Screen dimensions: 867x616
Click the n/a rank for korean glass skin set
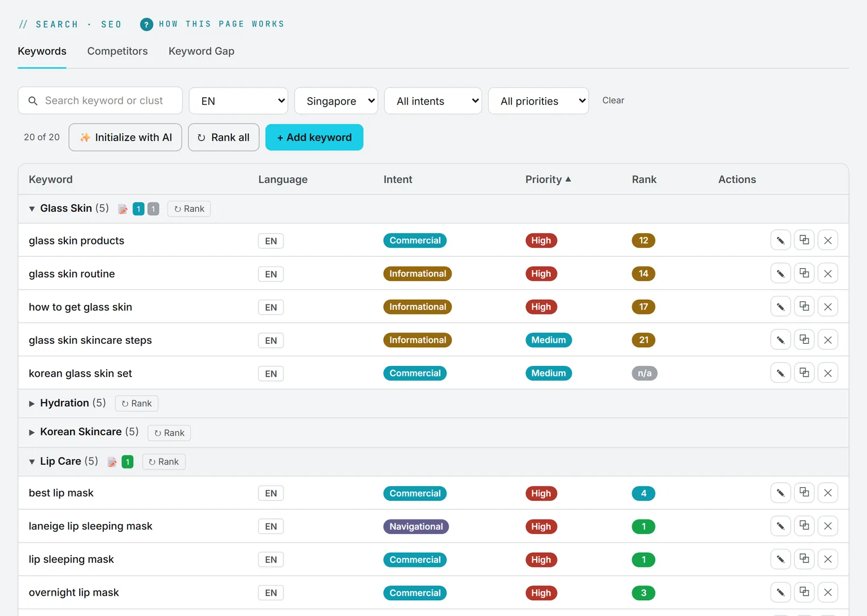pos(645,373)
